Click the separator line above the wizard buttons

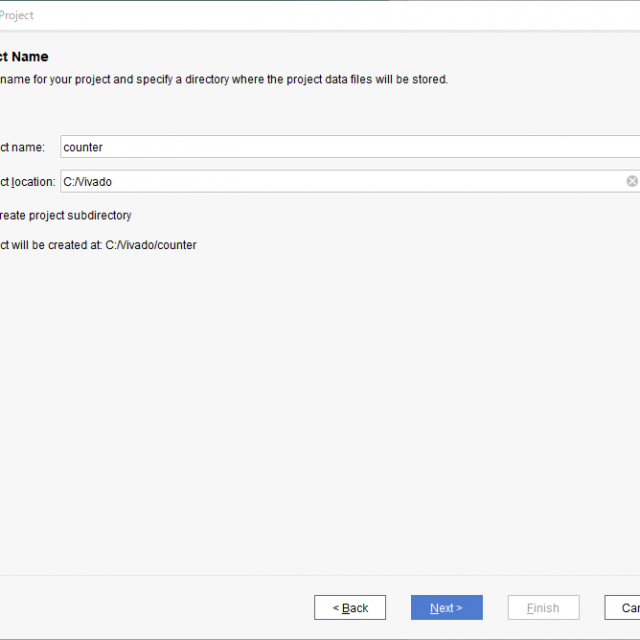pos(320,575)
